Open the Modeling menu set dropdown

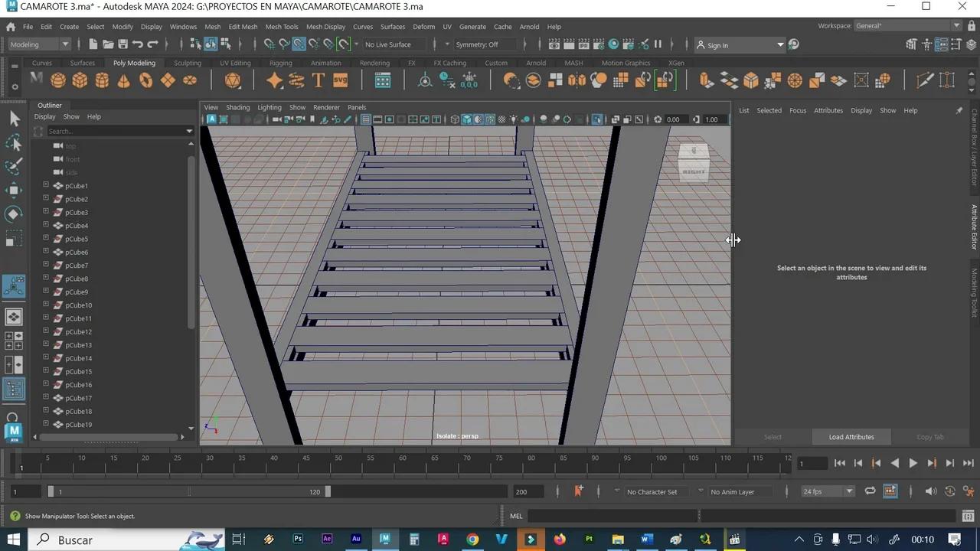pos(39,44)
